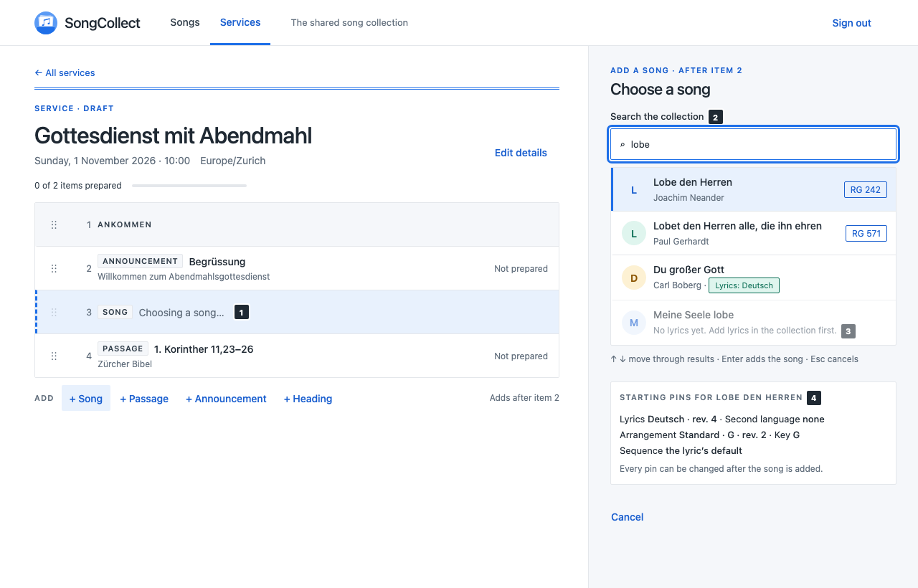Sign out of SongCollect
This screenshot has height=588, width=918.
(851, 23)
